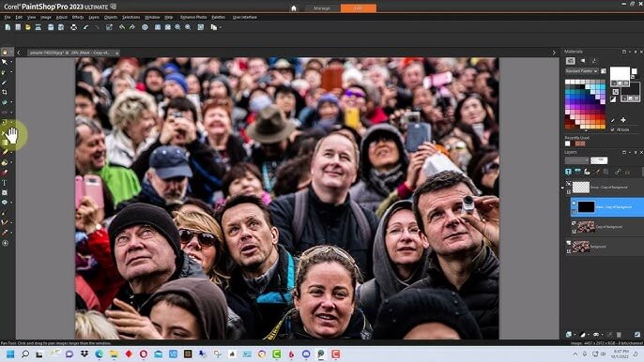Open the User Interface dropdown
This screenshot has width=644, height=362.
coord(245,17)
